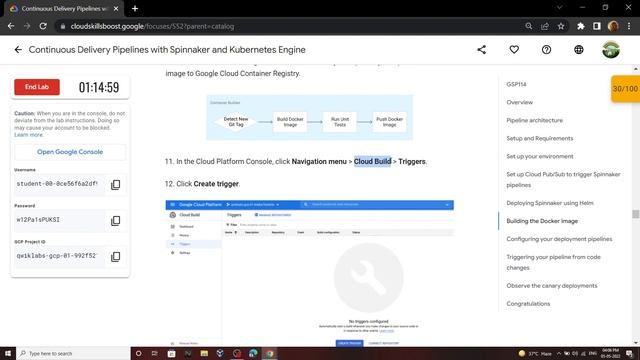The image size is (640, 360).
Task: Copy the Password value
Action: click(x=116, y=221)
